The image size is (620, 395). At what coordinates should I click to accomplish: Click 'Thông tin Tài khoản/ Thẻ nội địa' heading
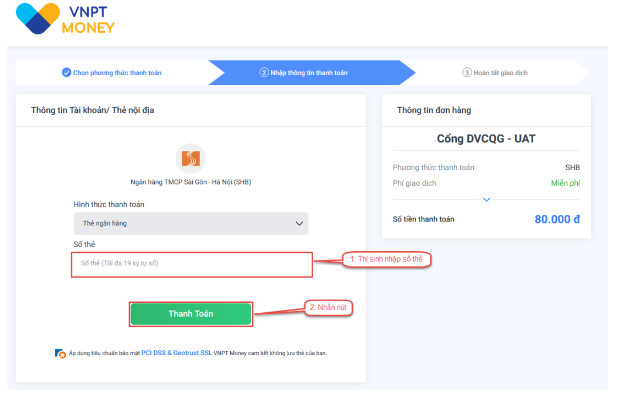coord(93,110)
